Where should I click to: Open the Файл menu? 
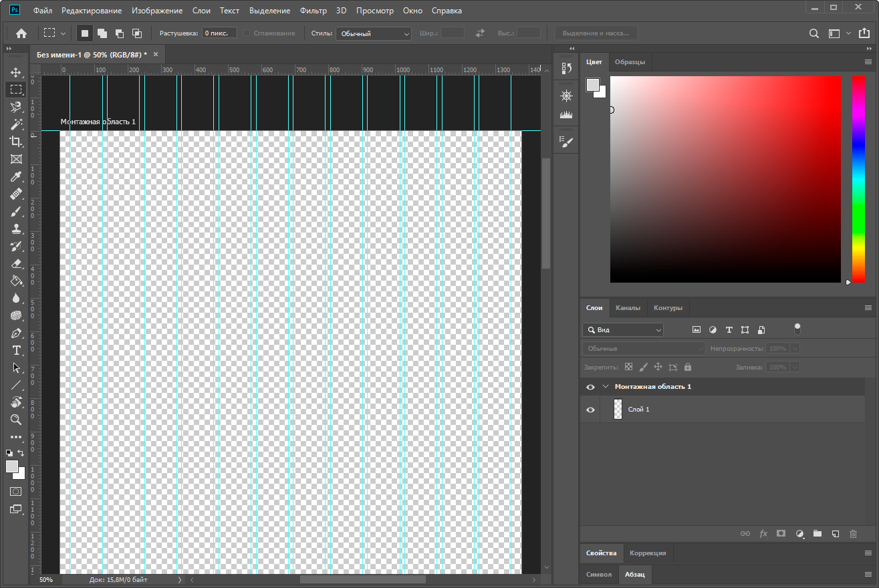pos(43,11)
